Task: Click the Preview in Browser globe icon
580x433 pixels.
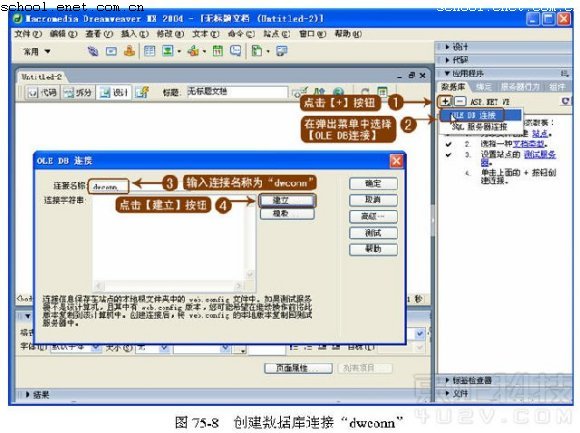Action: pos(338,92)
